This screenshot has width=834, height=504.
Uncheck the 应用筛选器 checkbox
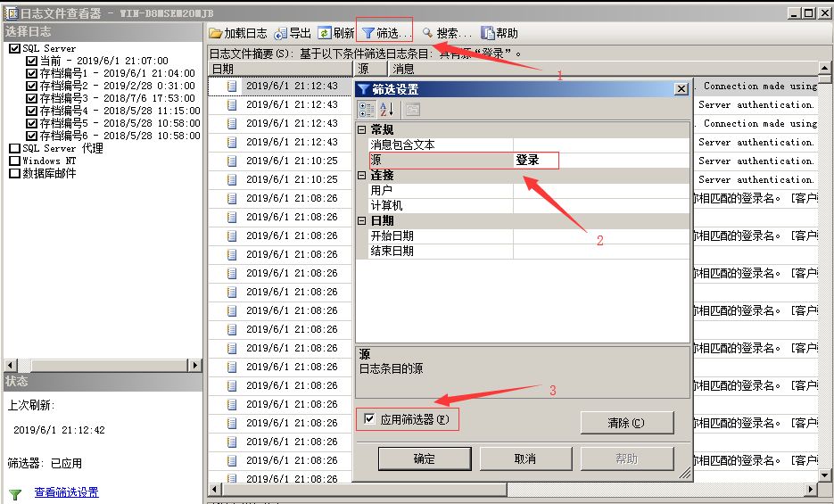click(x=369, y=419)
